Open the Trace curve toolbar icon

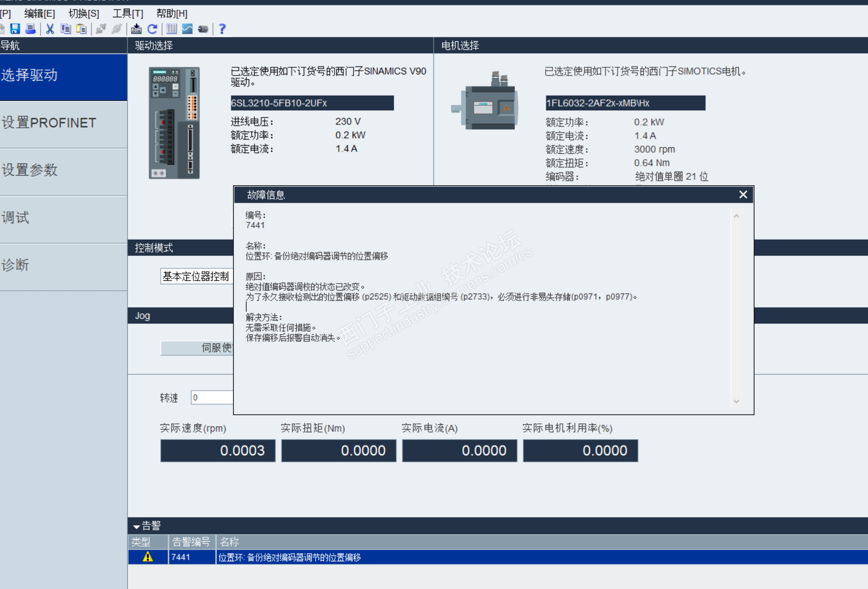(x=187, y=29)
